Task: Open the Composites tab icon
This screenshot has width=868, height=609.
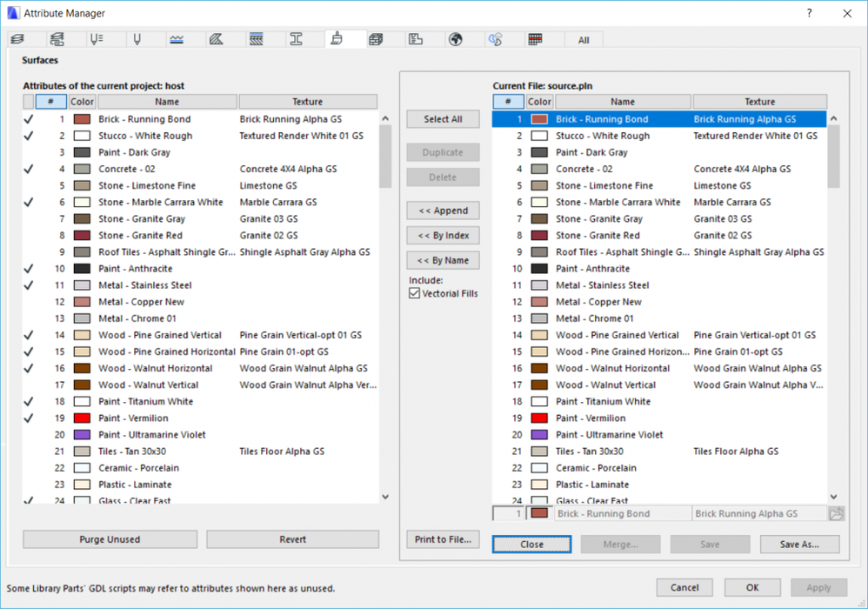Action: [x=257, y=39]
